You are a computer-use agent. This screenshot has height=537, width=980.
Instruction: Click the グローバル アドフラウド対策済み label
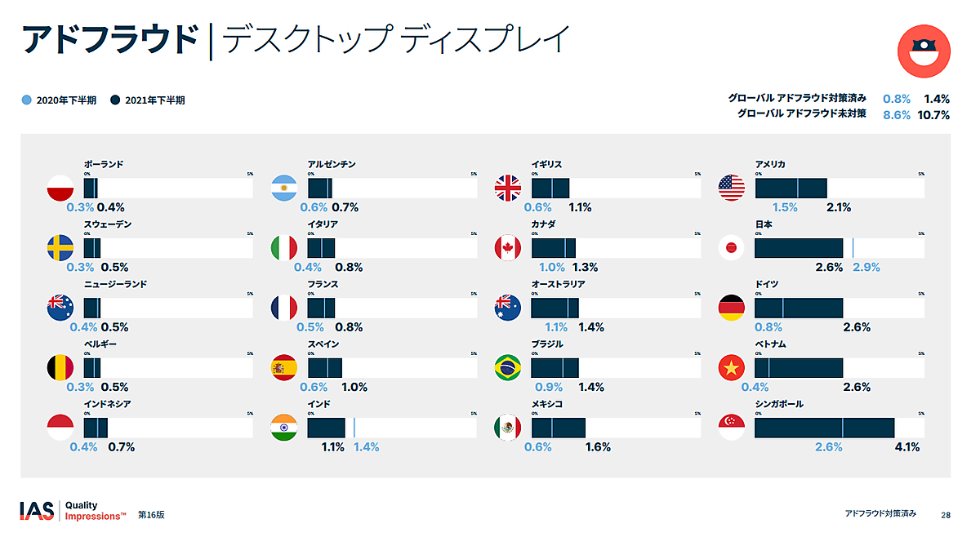(796, 98)
